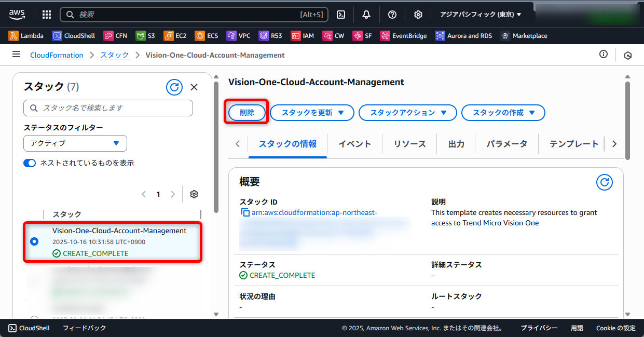Image resolution: width=644 pixels, height=337 pixels.
Task: Open the AWS services grid menu
Action: pos(47,15)
